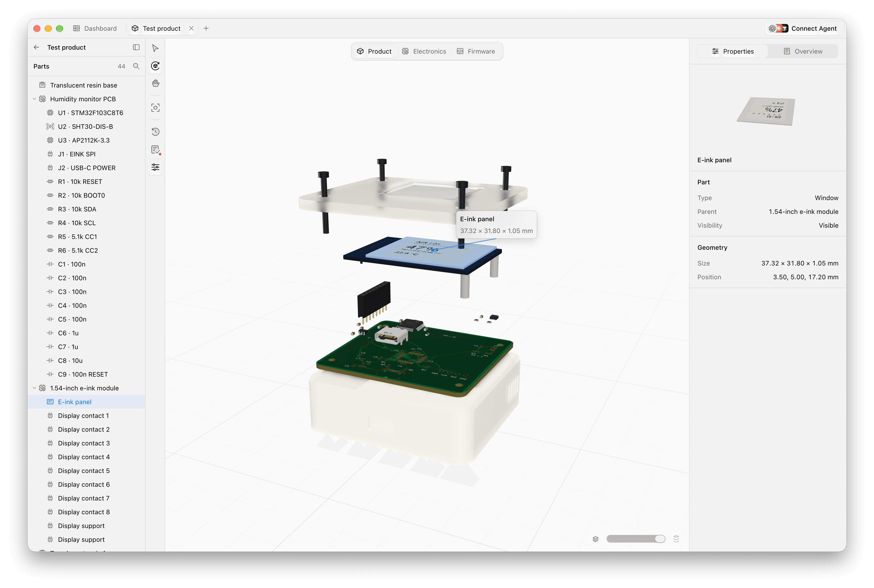The height and width of the screenshot is (588, 874).
Task: Open the Properties panel tab
Action: pos(733,51)
